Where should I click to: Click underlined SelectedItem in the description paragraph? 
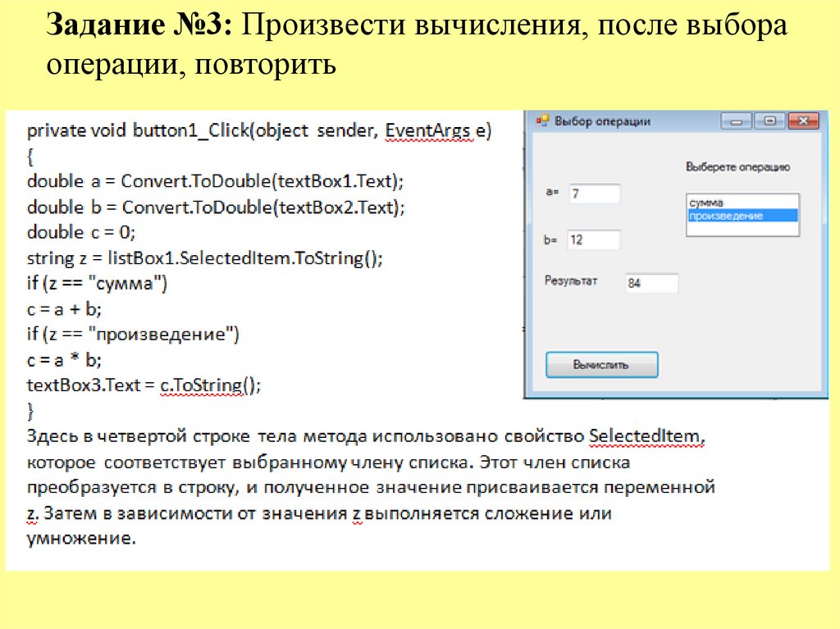pyautogui.click(x=646, y=435)
